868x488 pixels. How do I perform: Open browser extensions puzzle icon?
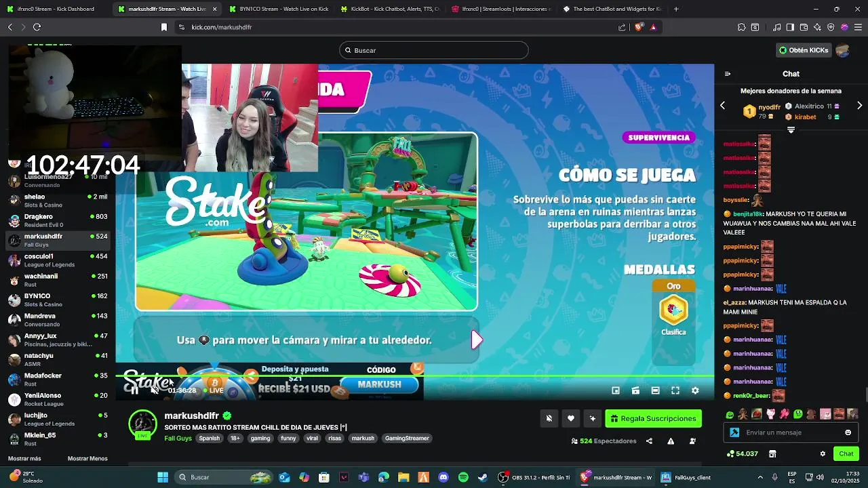point(741,27)
